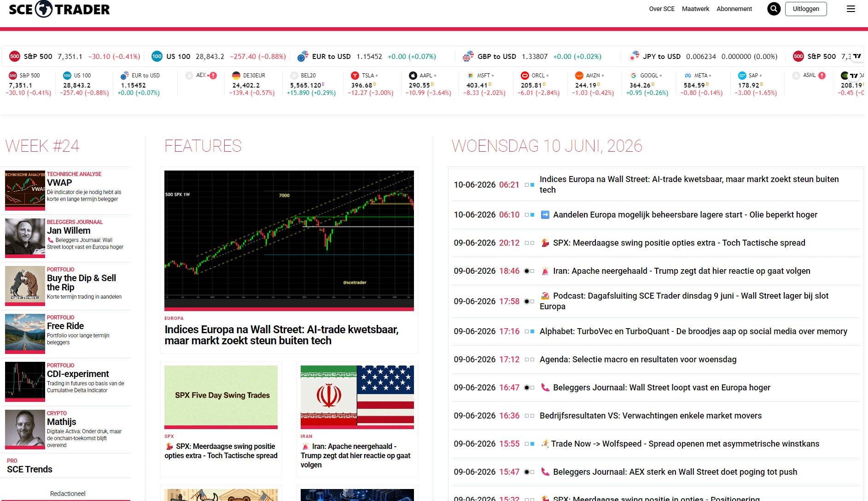Click the SCE Trader globe logo
868x501 pixels.
44,9
